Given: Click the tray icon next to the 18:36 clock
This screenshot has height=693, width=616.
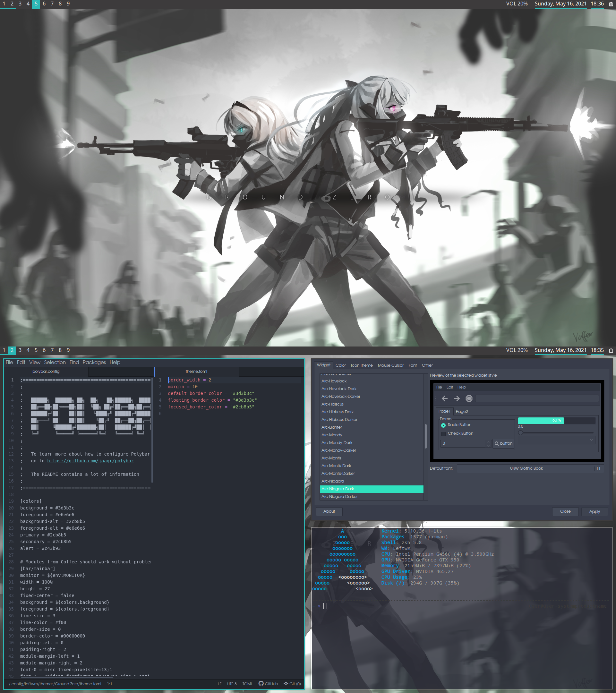Looking at the screenshot, I should click(611, 4).
